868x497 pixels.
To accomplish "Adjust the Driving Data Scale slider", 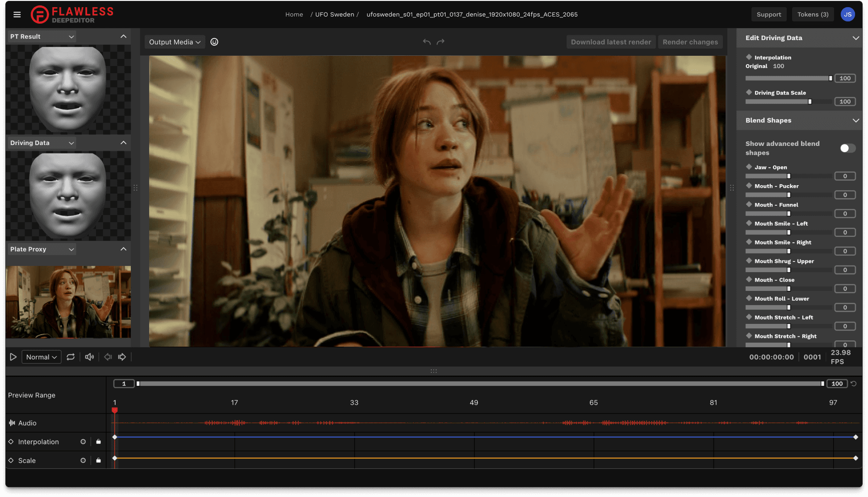I will click(x=788, y=102).
